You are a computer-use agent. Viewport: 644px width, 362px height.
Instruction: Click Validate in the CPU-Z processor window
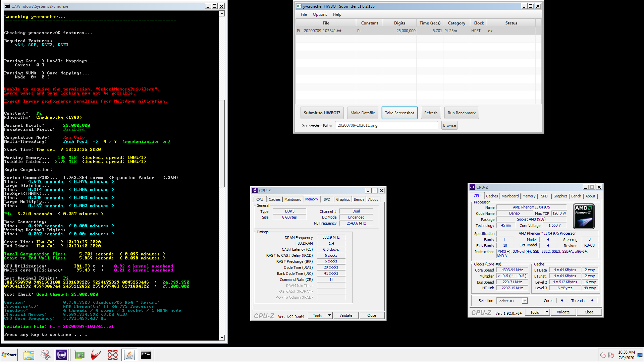click(563, 312)
